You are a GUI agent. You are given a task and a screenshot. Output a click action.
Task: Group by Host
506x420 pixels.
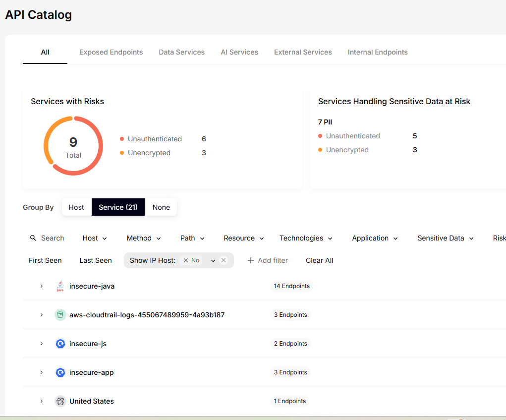[76, 207]
